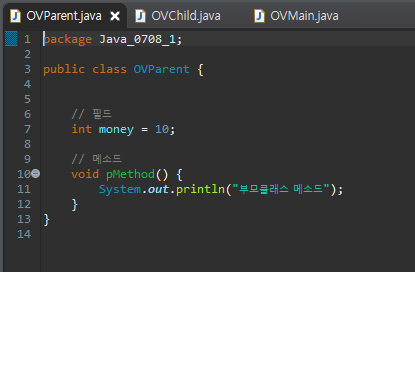Click 'Java_0708_1' package name
The width and height of the screenshot is (415, 372).
tap(137, 39)
